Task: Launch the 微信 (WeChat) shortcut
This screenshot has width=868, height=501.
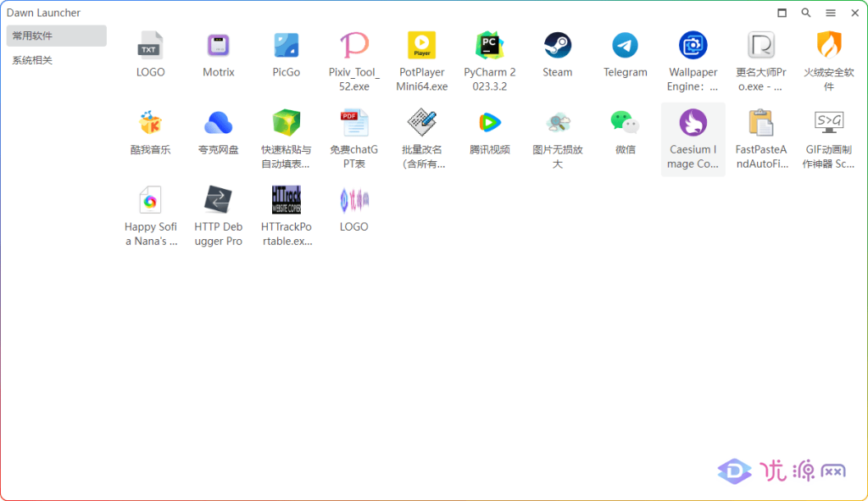Action: 625,124
